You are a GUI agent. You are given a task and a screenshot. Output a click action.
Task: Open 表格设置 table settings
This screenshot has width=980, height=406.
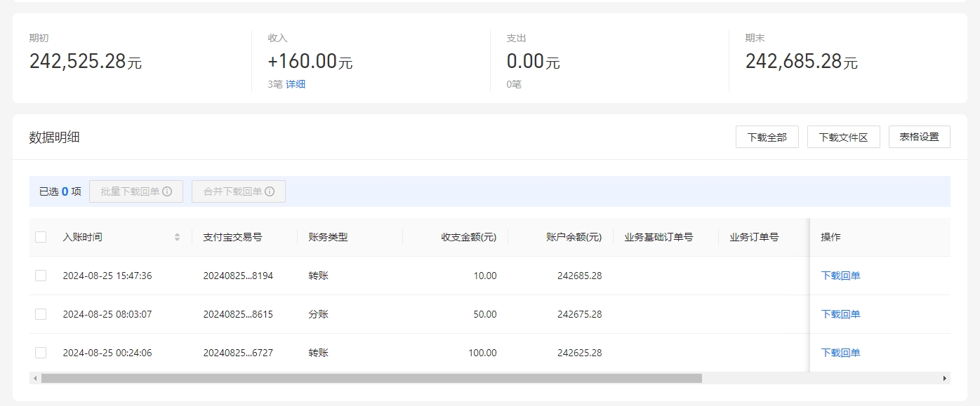tap(919, 137)
